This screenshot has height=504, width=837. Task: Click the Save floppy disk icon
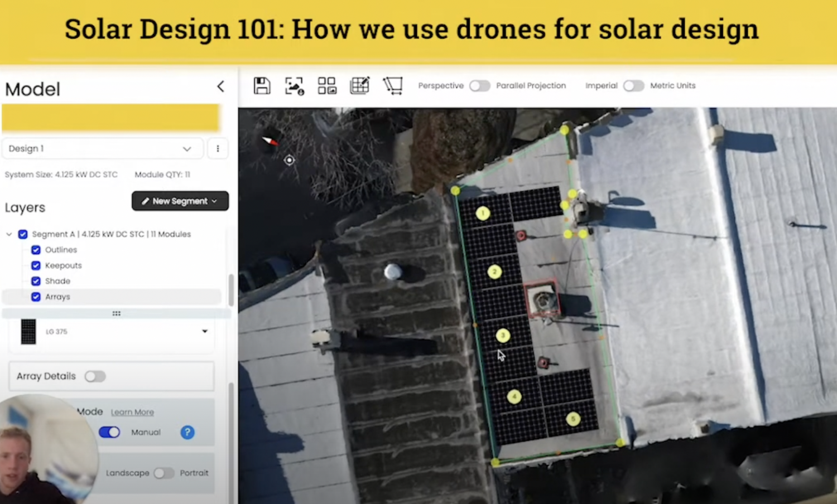262,86
